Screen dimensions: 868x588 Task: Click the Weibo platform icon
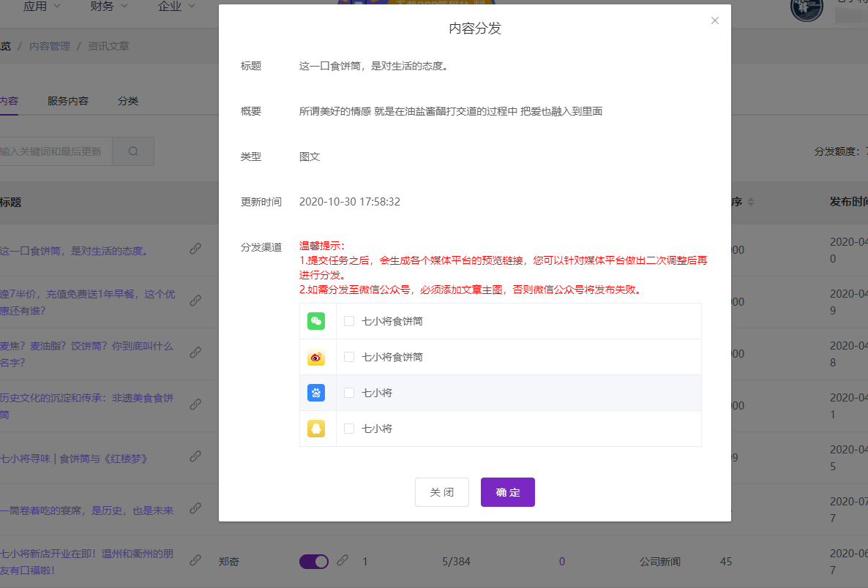click(316, 357)
